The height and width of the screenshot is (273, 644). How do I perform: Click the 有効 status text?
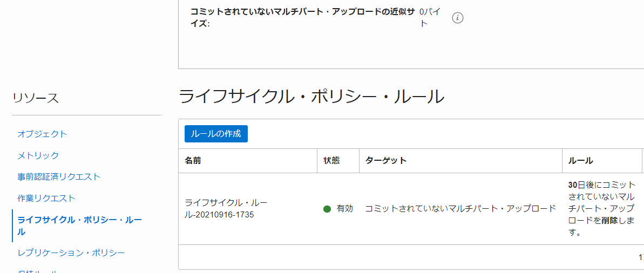click(344, 209)
